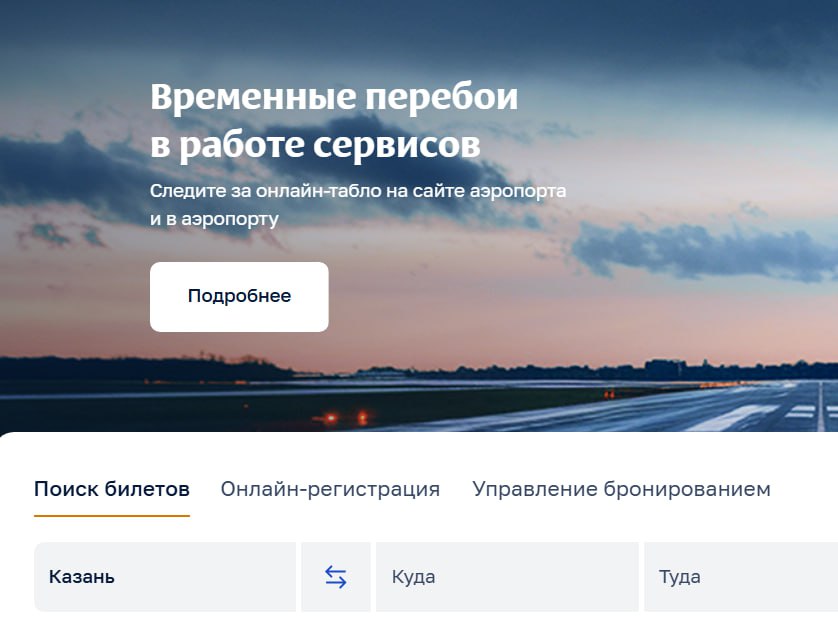Swap origin and destination cities

[x=336, y=577]
